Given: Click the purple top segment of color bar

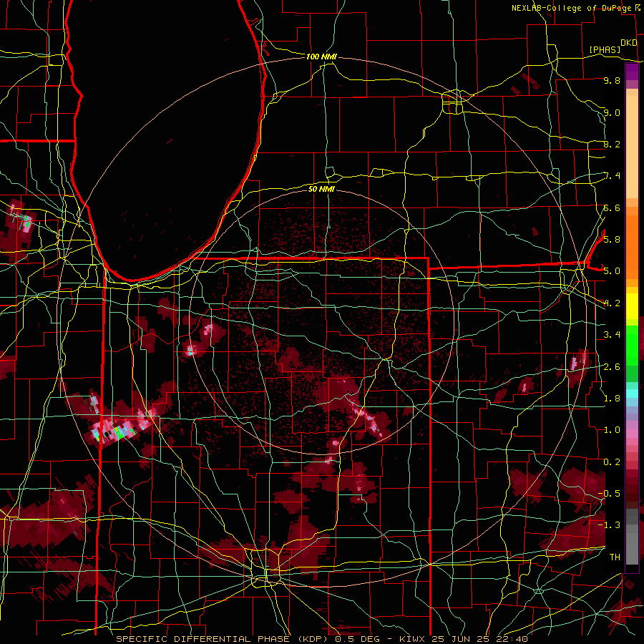Looking at the screenshot, I should (632, 72).
